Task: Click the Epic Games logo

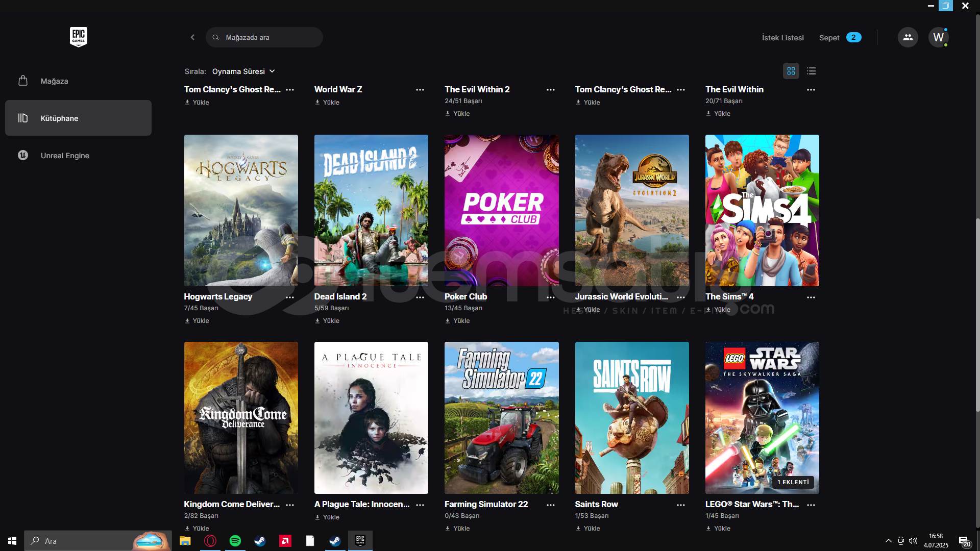Action: 79,37
